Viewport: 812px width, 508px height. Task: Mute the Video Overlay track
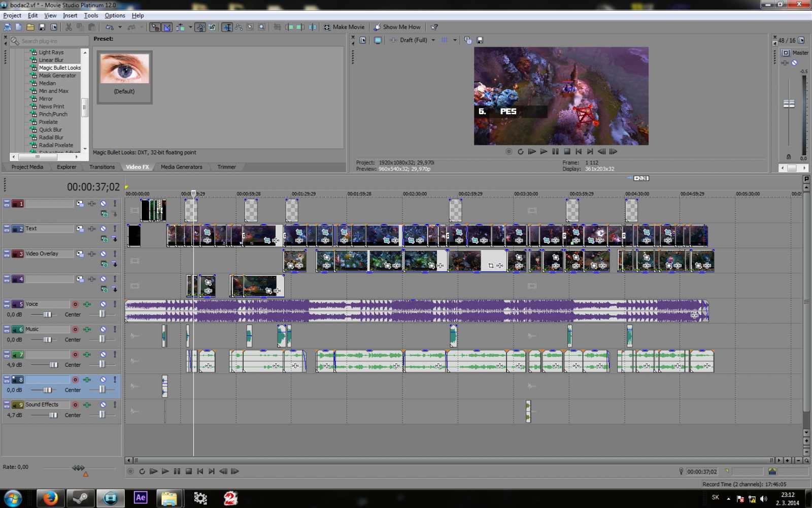103,253
